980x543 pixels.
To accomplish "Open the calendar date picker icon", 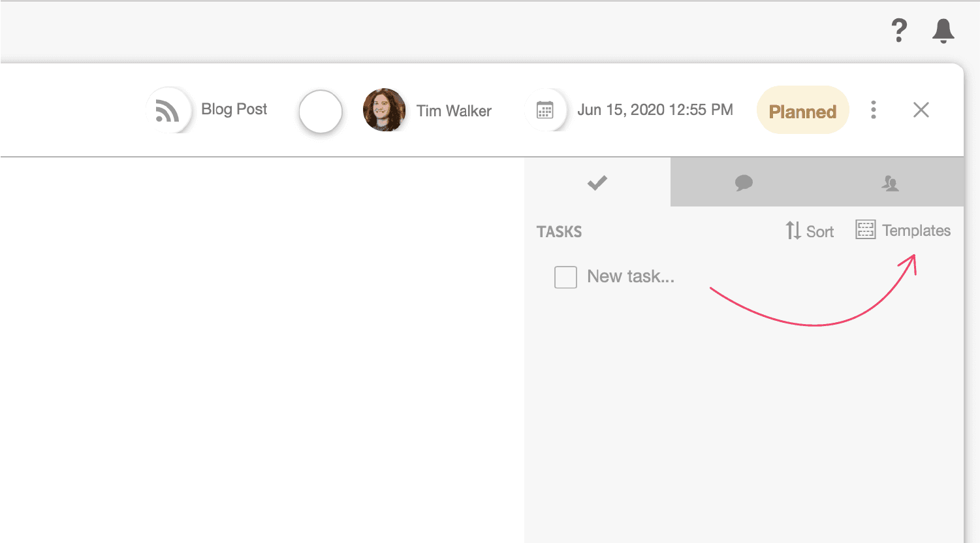I will click(545, 110).
